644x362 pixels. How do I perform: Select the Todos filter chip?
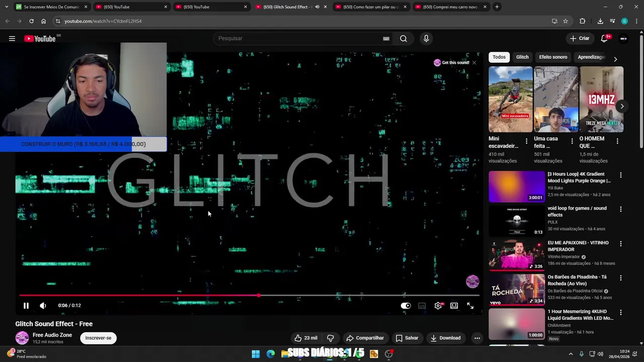[499, 57]
